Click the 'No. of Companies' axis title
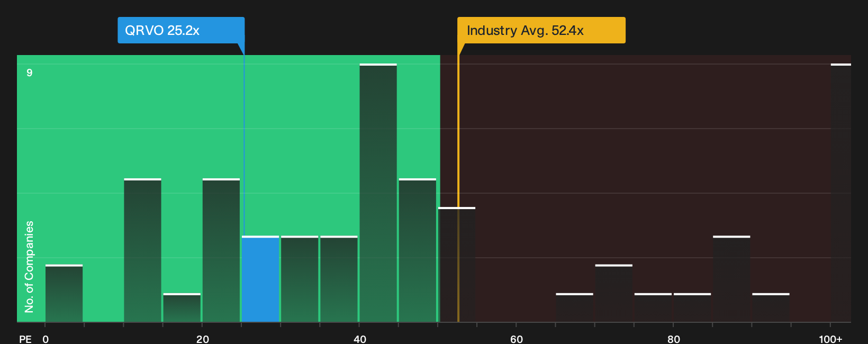 coord(29,267)
